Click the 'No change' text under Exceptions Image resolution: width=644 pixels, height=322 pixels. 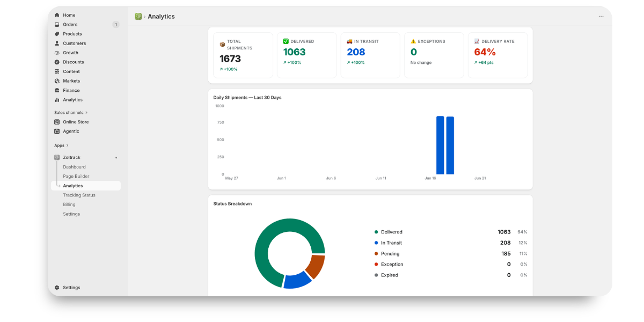(x=421, y=63)
